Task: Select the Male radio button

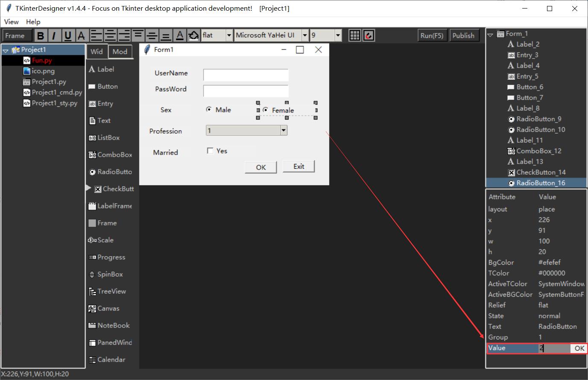Action: 209,109
